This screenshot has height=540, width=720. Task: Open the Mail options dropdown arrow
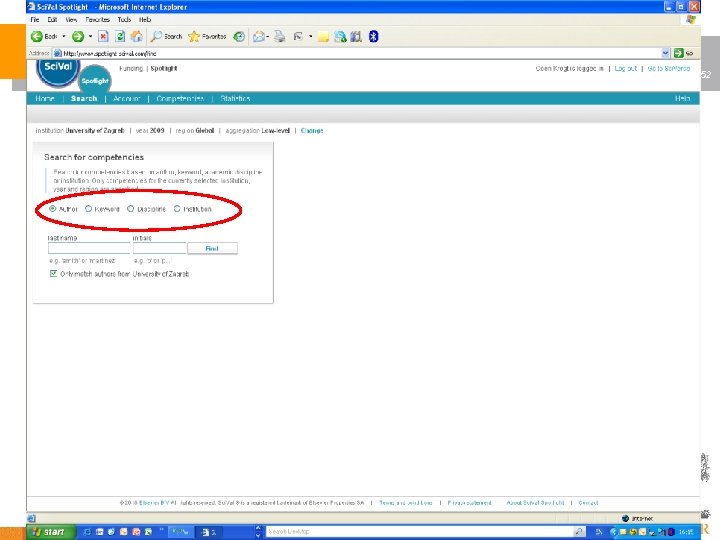point(268,37)
